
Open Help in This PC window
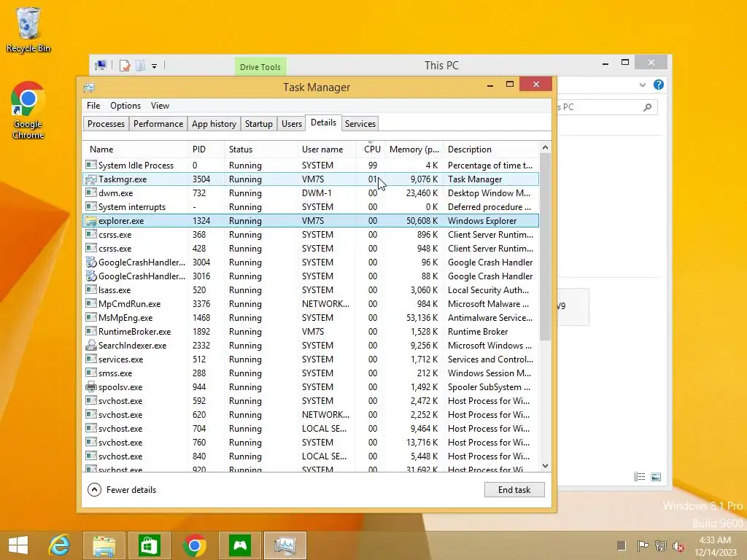pos(659,85)
